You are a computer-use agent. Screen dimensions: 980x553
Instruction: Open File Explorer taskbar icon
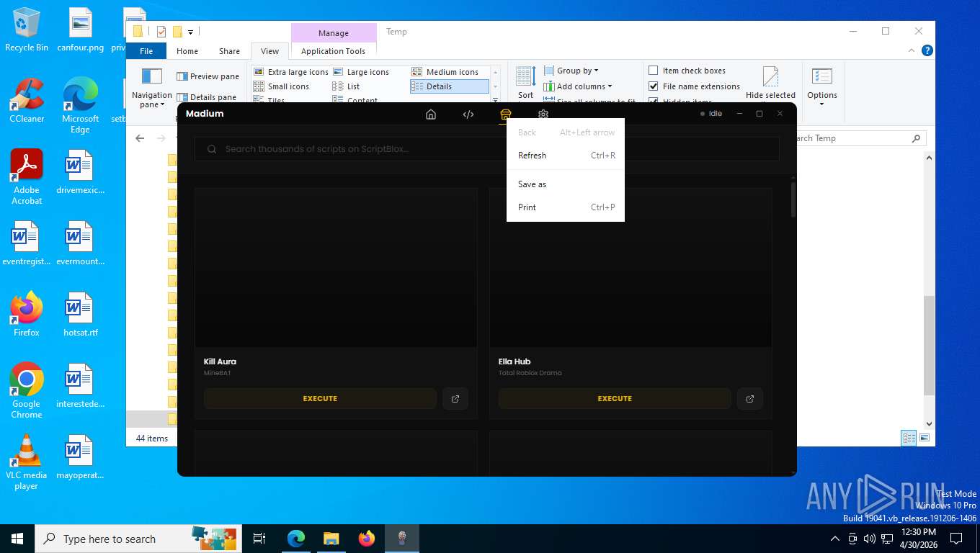(x=331, y=539)
